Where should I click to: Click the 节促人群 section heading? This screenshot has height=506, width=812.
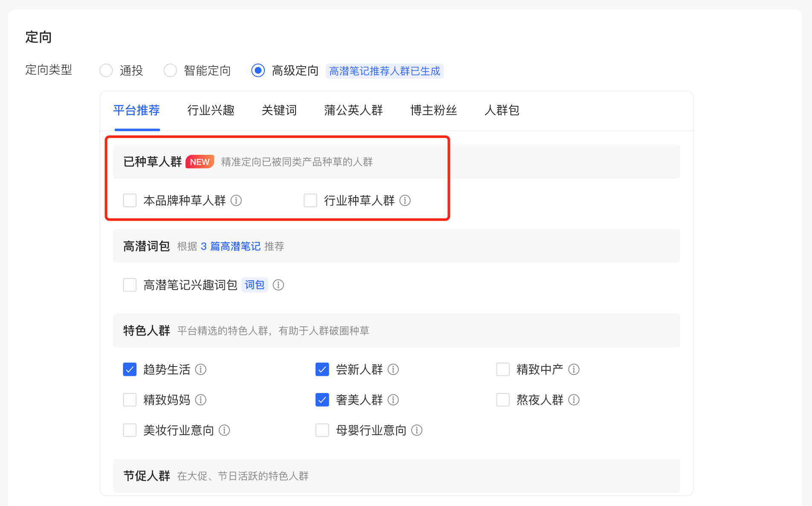[147, 476]
